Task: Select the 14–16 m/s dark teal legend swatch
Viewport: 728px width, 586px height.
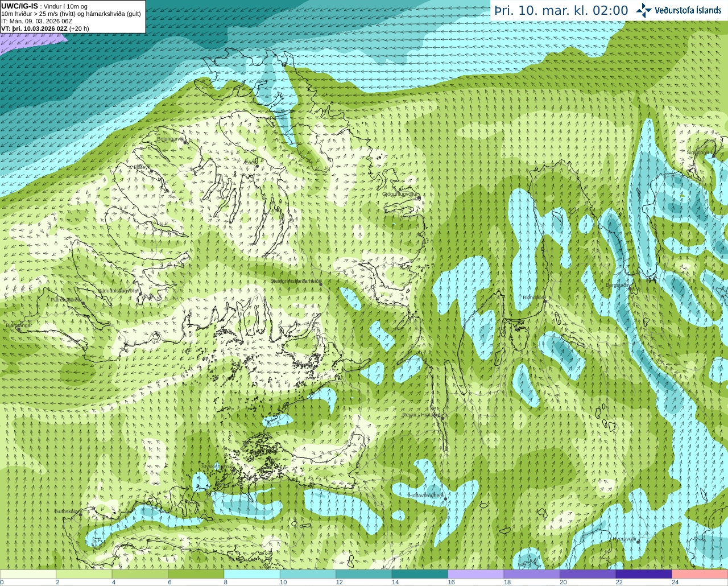Action: (x=420, y=574)
